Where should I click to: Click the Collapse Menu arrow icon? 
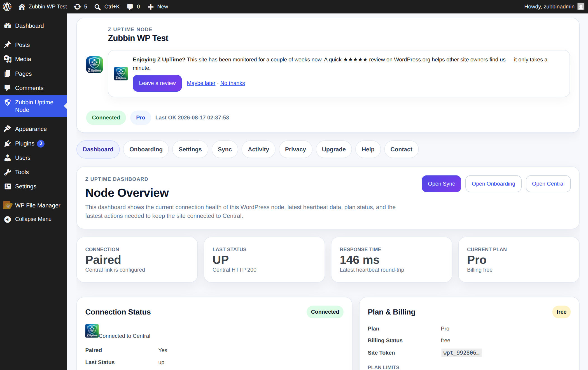[x=8, y=219]
